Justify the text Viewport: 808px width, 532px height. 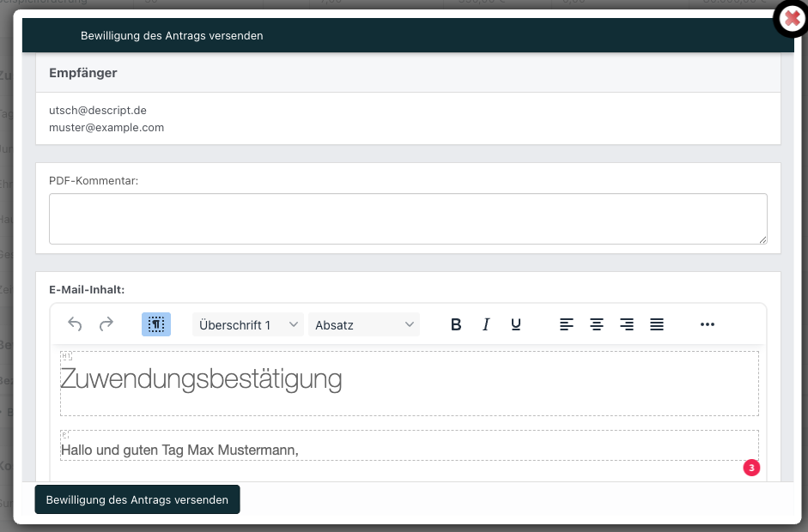[x=657, y=324]
